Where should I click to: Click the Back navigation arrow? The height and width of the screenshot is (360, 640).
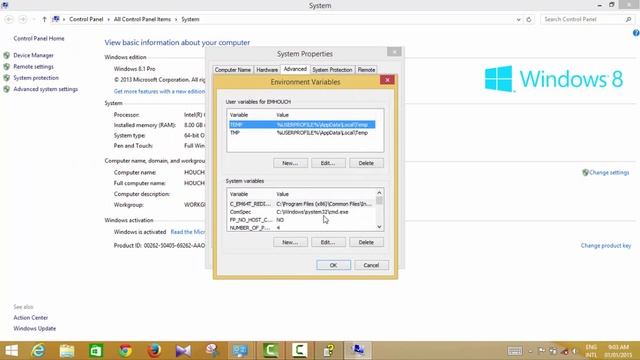coord(9,19)
